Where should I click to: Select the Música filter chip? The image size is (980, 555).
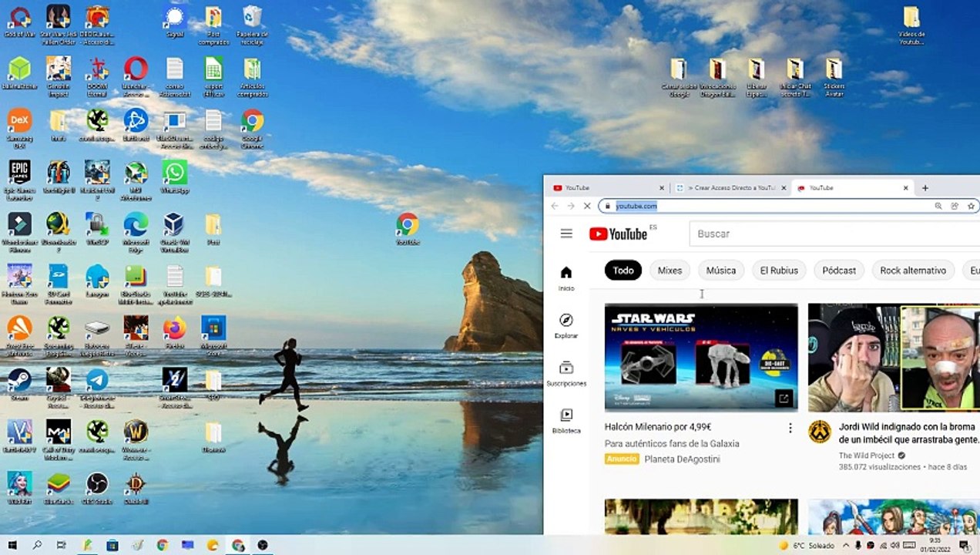(x=721, y=271)
